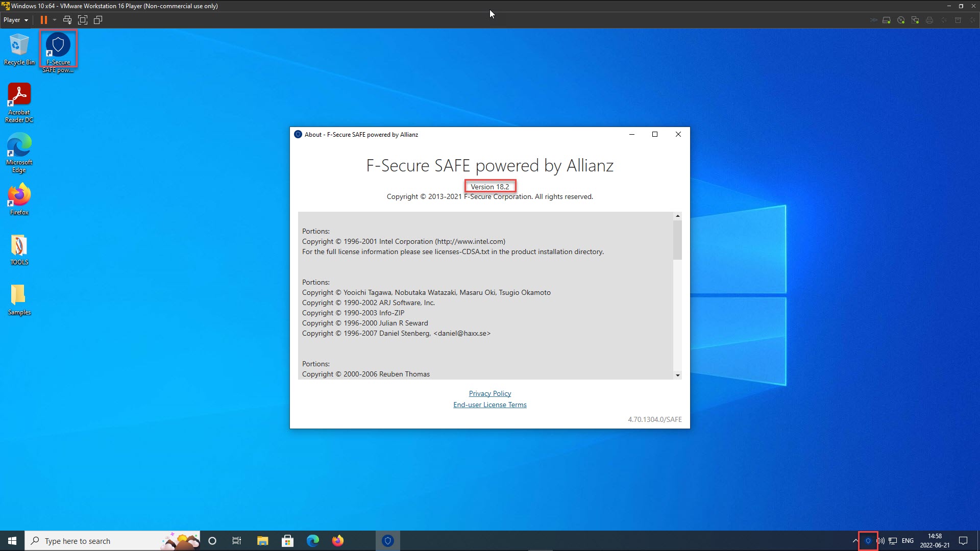Select the TOOLS desktop icon

tap(19, 250)
